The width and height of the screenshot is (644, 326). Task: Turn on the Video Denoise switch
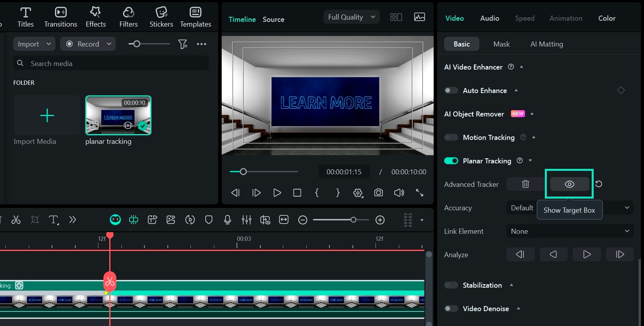point(451,308)
